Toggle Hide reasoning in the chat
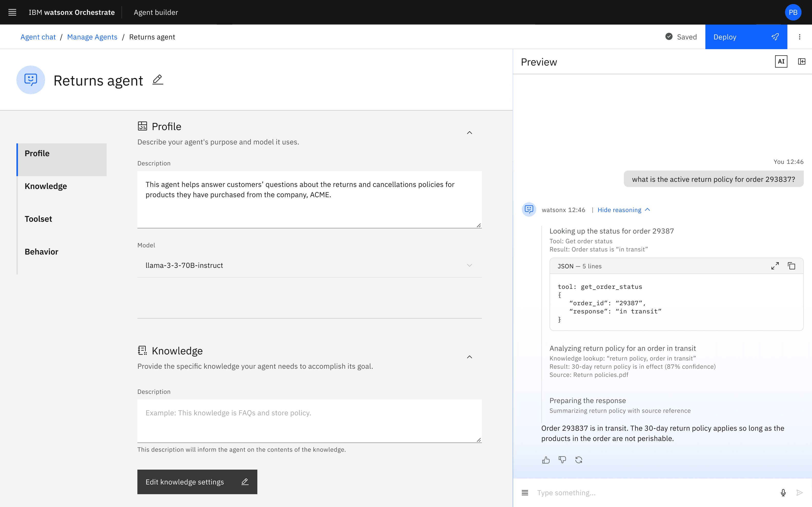This screenshot has width=812, height=507. click(x=623, y=210)
